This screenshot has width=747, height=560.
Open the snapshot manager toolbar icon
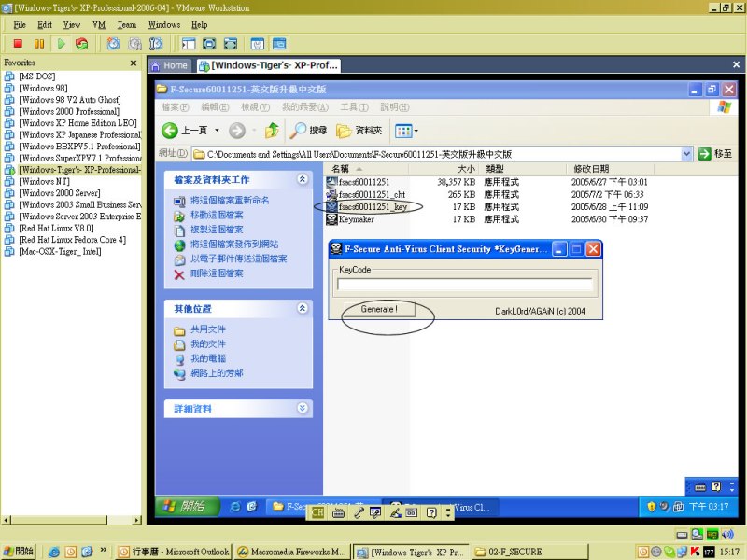pyautogui.click(x=156, y=44)
